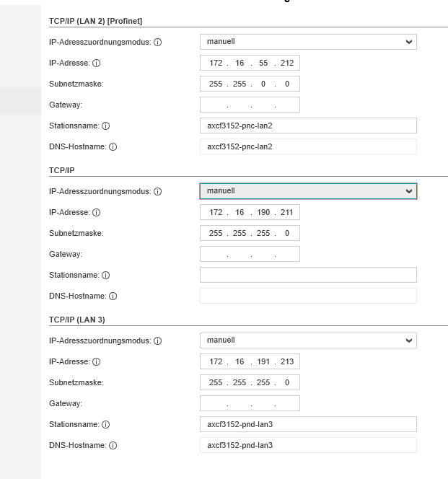Viewport: 448px width, 479px height.
Task: Open LAN 3 address mode dropdown
Action: click(308, 340)
